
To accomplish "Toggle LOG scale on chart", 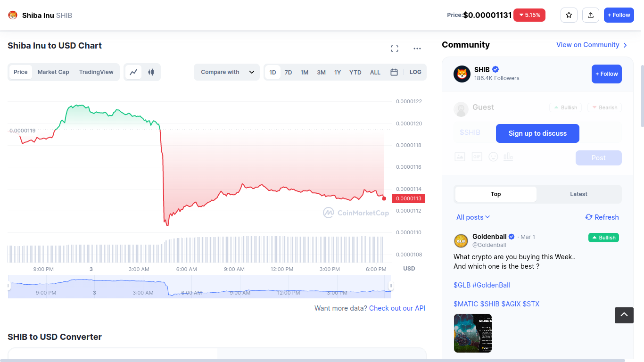I will click(415, 72).
